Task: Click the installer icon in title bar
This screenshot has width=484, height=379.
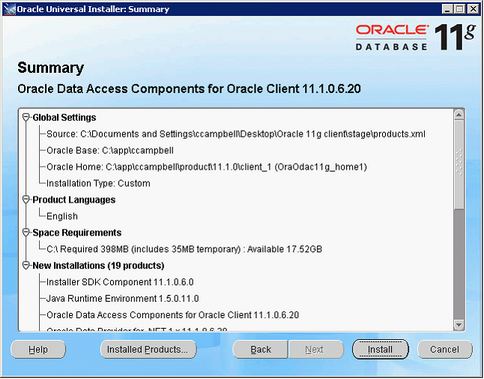Action: click(x=9, y=9)
